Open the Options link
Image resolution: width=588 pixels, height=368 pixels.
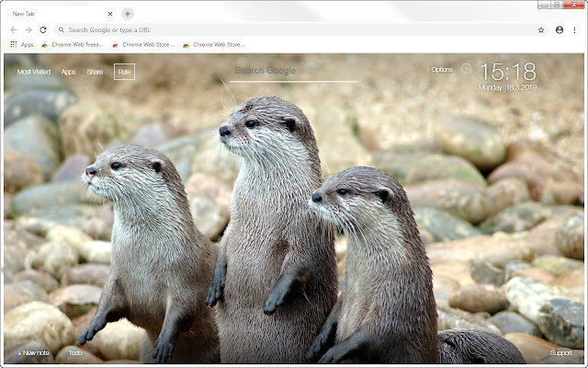442,70
